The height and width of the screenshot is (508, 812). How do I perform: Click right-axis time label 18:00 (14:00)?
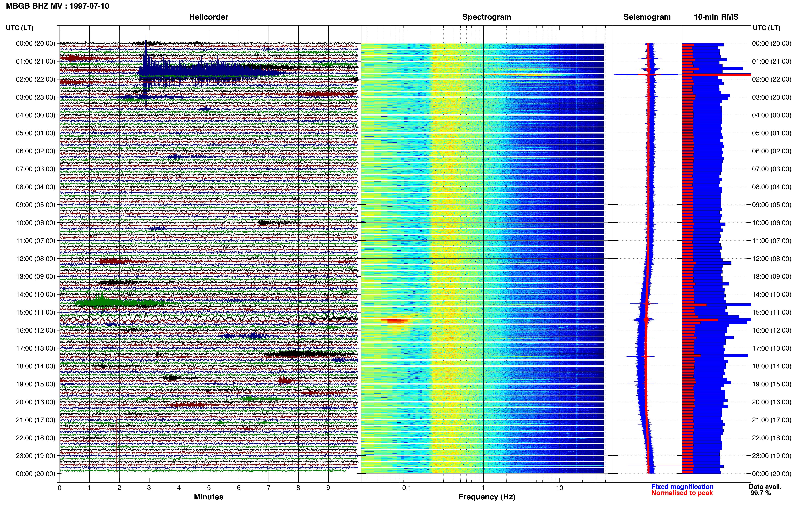pyautogui.click(x=772, y=366)
